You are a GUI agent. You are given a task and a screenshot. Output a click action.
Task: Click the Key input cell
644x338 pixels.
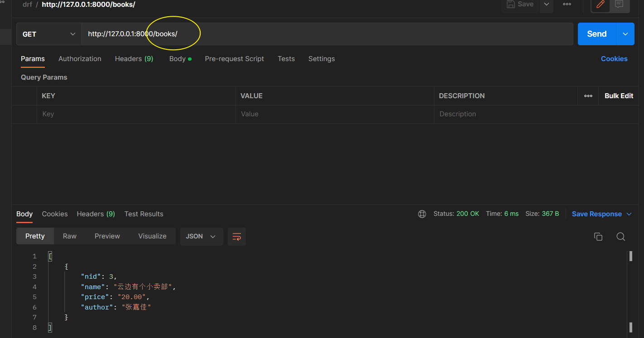136,114
